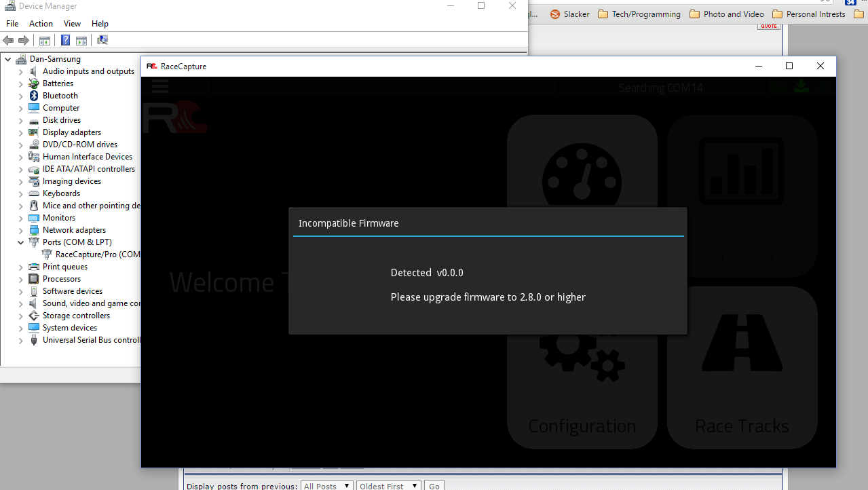The image size is (868, 490).
Task: Maximize the RaceCapture window
Action: click(x=789, y=66)
